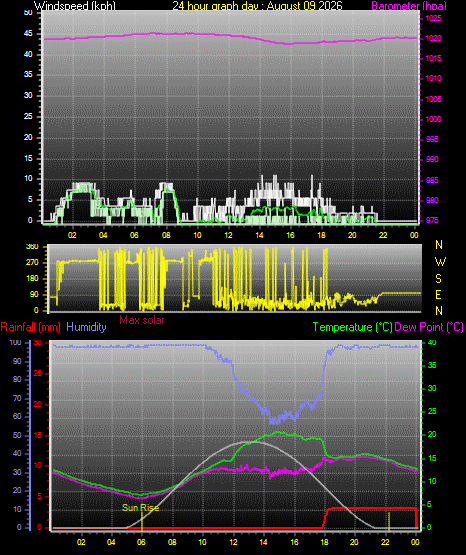Click the 18 hour tick on bottom graph
This screenshot has width=466, height=555.
(x=324, y=542)
